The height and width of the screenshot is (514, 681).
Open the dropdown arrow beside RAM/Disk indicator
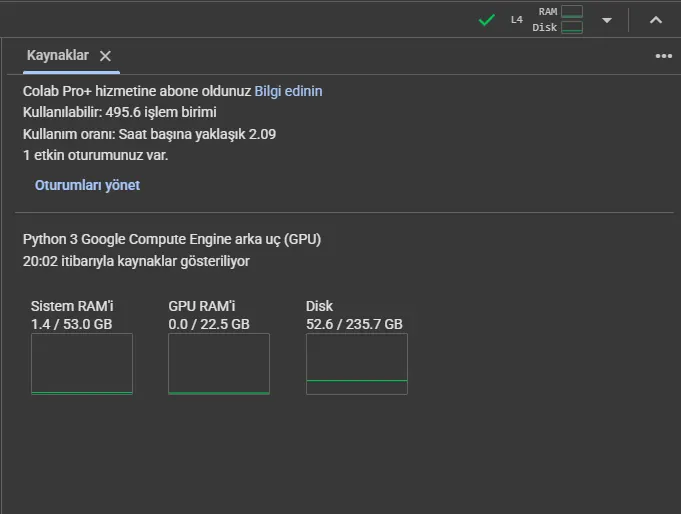coord(606,20)
